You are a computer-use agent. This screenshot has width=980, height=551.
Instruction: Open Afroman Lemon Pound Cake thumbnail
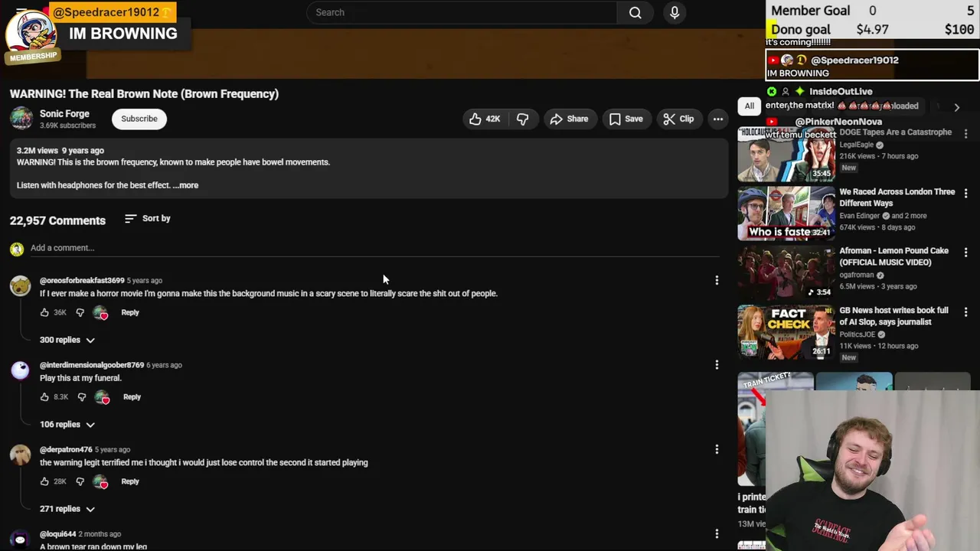(786, 272)
